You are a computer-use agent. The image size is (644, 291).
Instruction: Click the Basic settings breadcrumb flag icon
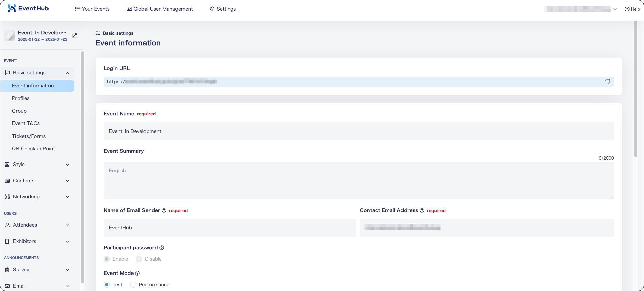pos(98,33)
